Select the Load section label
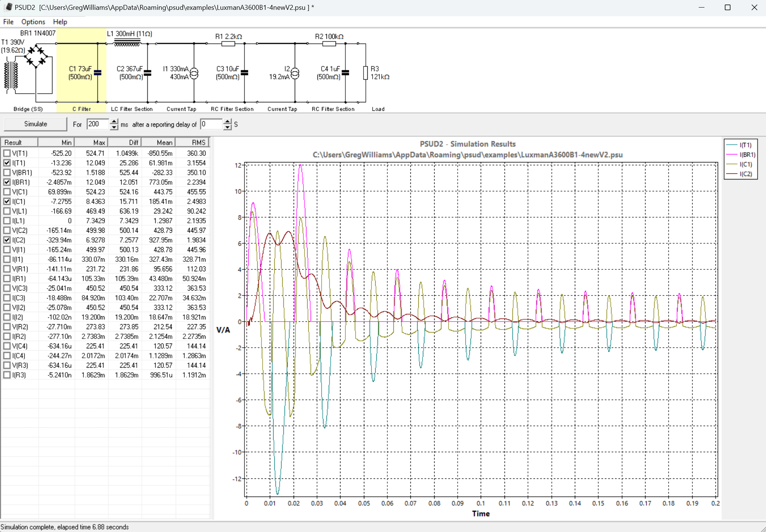The height and width of the screenshot is (532, 766). (x=378, y=109)
